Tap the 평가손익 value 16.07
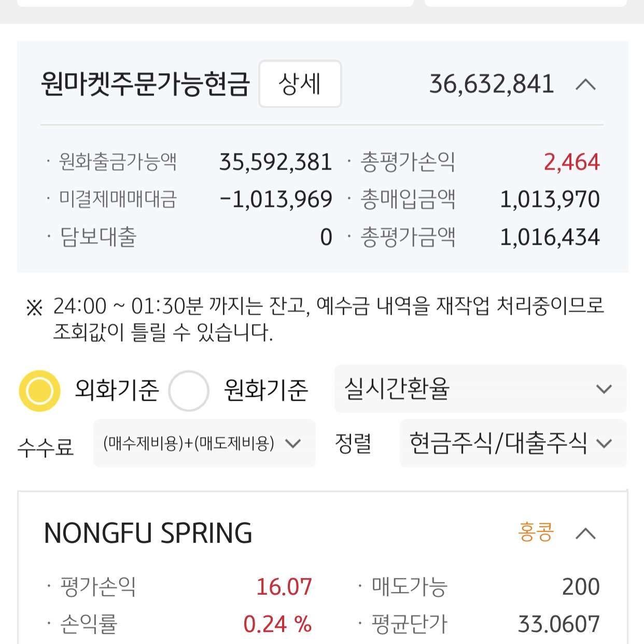Screen dimensions: 644x644 pyautogui.click(x=284, y=587)
